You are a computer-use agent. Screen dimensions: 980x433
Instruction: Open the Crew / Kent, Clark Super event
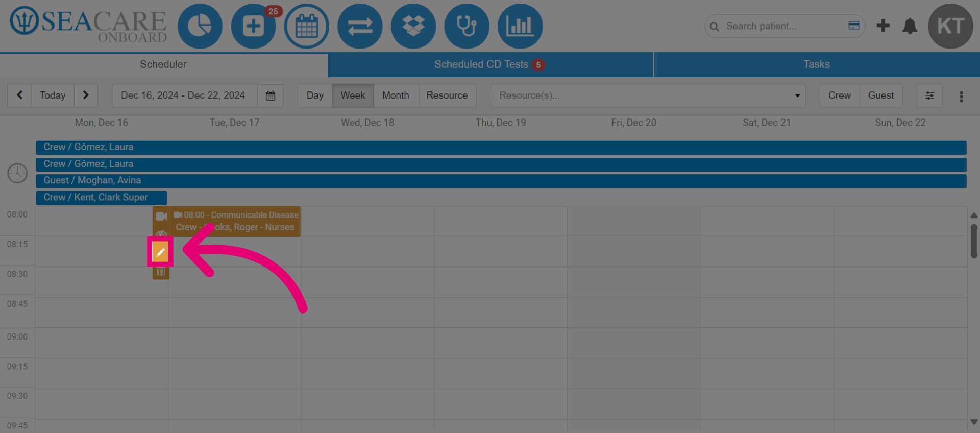click(x=101, y=198)
